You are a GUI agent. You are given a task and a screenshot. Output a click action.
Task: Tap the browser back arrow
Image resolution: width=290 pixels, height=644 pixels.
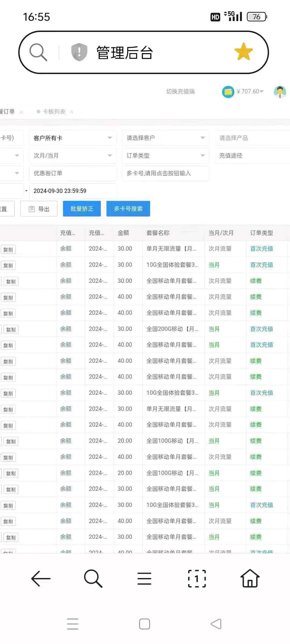[41, 579]
